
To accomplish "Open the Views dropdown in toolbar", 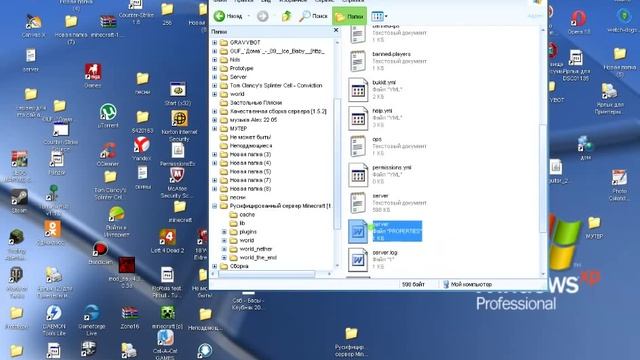I will tap(379, 16).
